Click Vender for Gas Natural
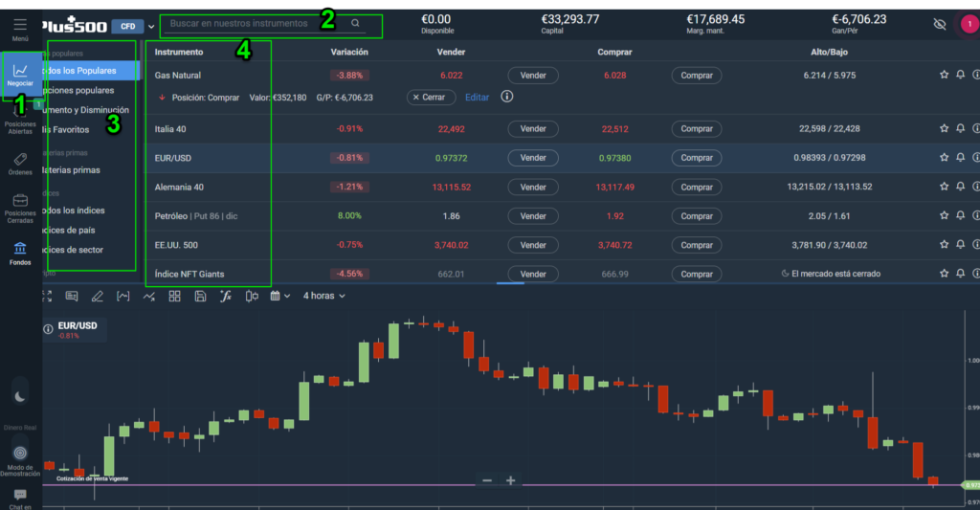The image size is (980, 510). (533, 75)
